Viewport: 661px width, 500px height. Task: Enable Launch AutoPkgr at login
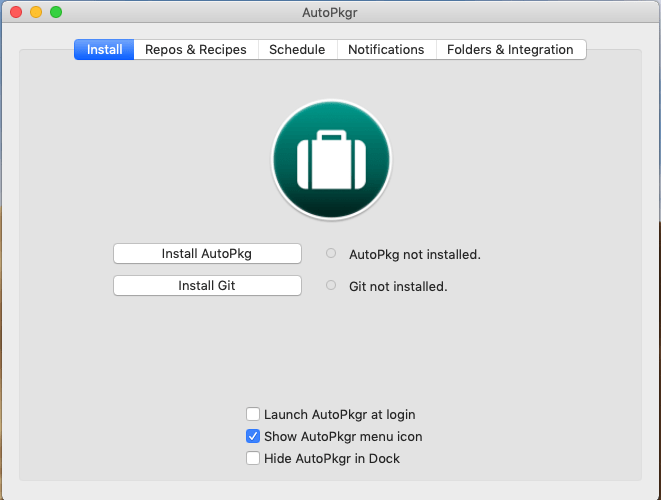pos(253,414)
